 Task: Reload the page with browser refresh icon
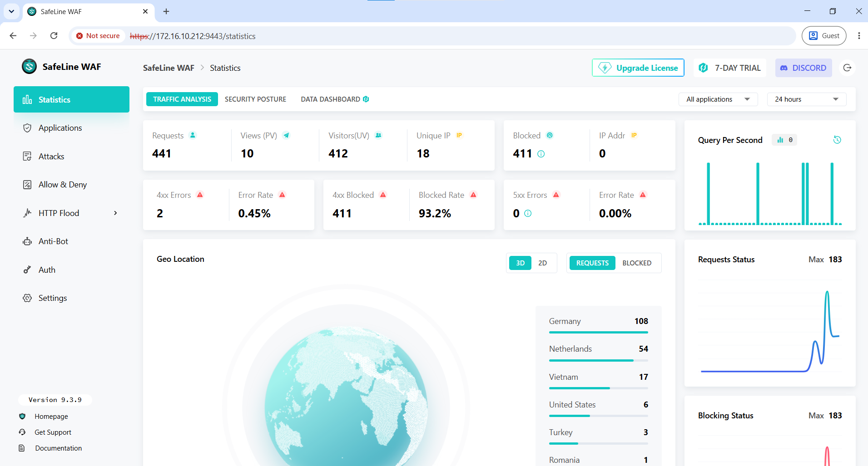[x=54, y=36]
